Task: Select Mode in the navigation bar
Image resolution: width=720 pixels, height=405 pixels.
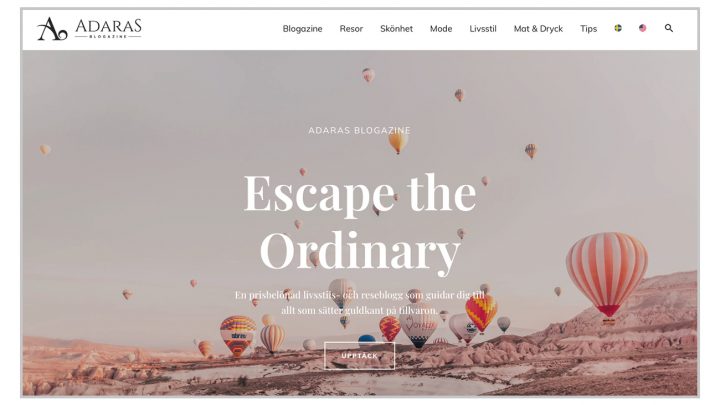Action: click(x=441, y=28)
